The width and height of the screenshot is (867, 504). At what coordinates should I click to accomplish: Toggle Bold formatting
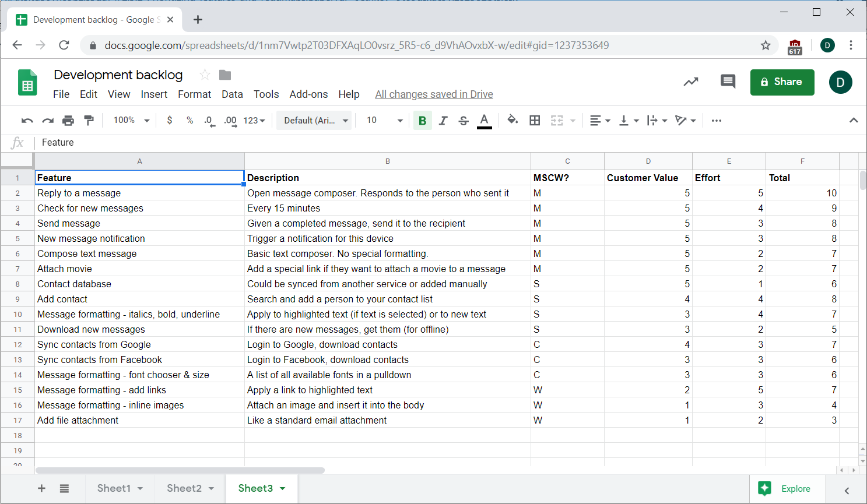point(423,121)
